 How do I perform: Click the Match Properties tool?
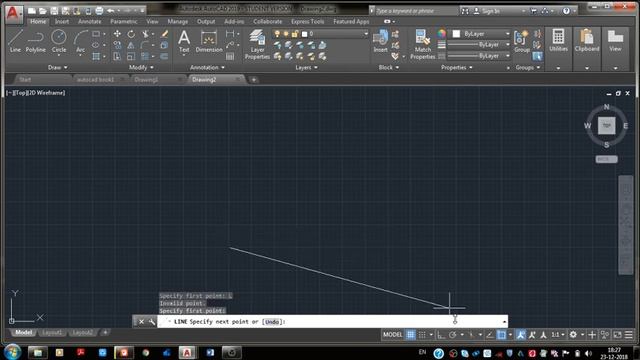click(x=422, y=44)
